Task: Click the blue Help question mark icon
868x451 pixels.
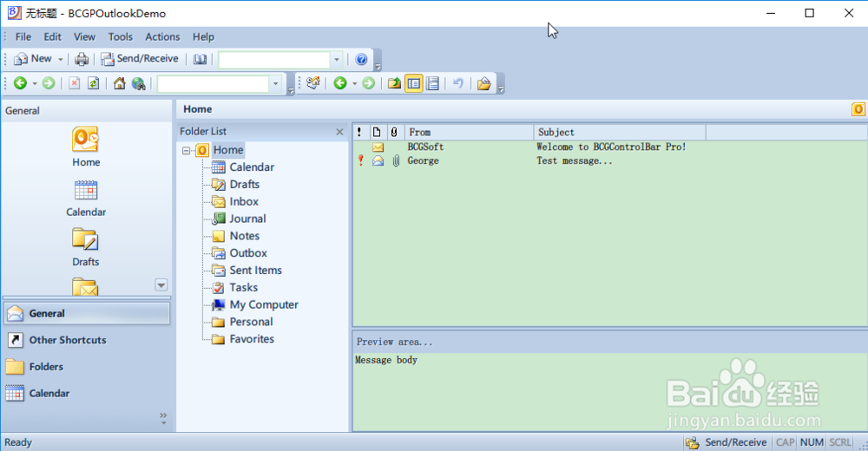Action: (x=361, y=59)
